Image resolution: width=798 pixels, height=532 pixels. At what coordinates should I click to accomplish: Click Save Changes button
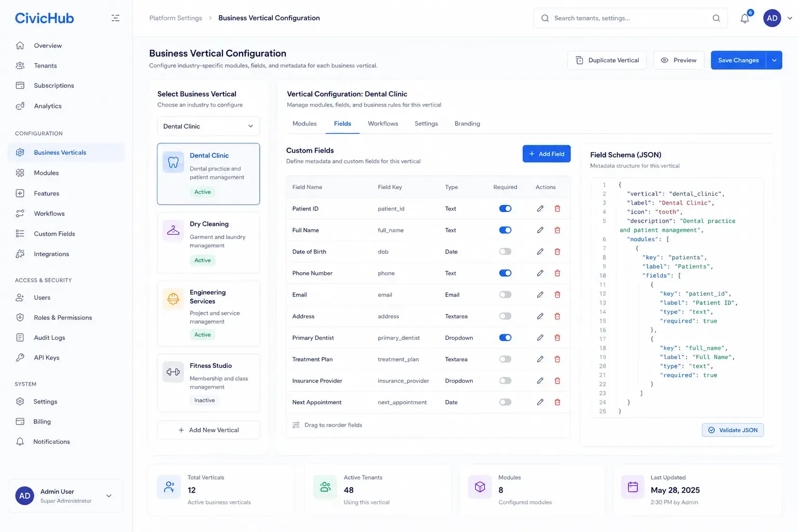coord(738,60)
